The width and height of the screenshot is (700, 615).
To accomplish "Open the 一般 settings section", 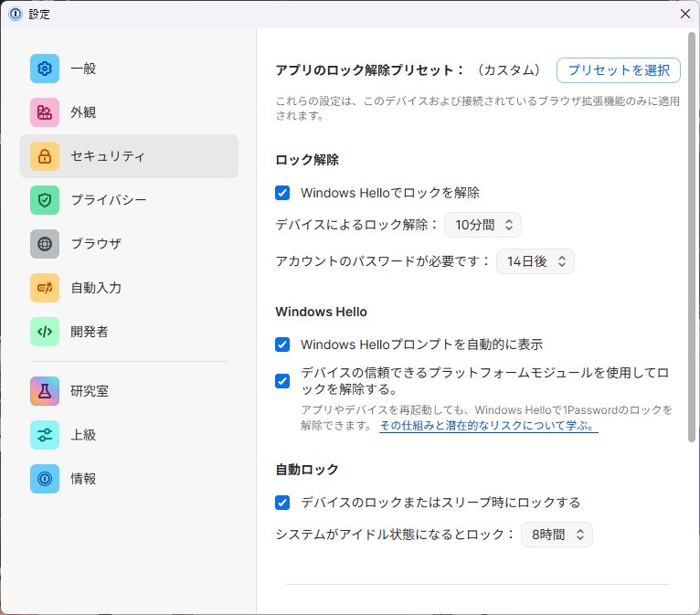I will [x=83, y=69].
